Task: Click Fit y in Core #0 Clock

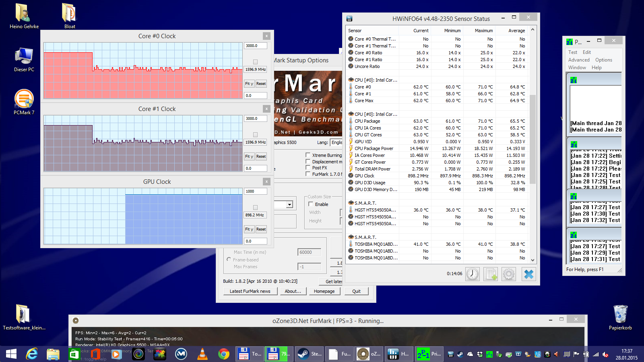Action: 249,84
